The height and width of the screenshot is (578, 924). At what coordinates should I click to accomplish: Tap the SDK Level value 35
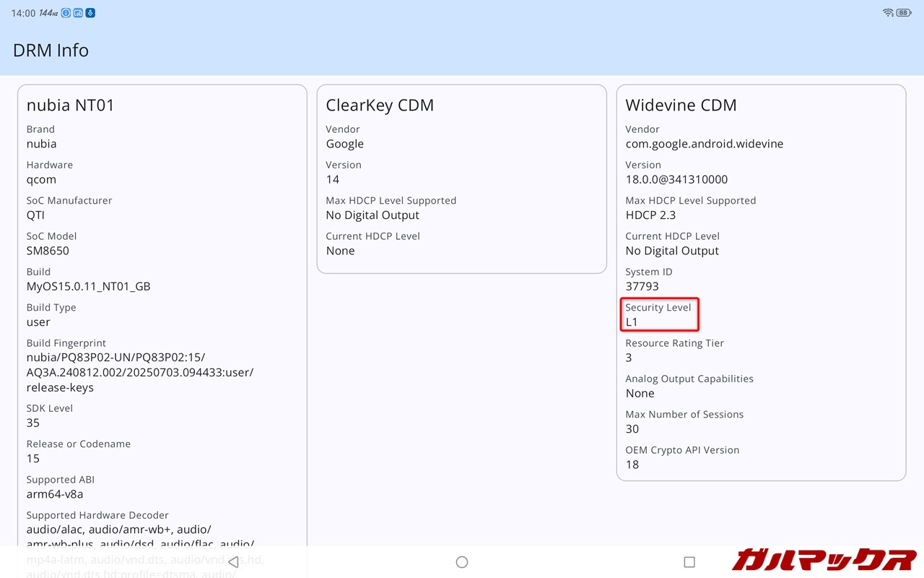[33, 423]
